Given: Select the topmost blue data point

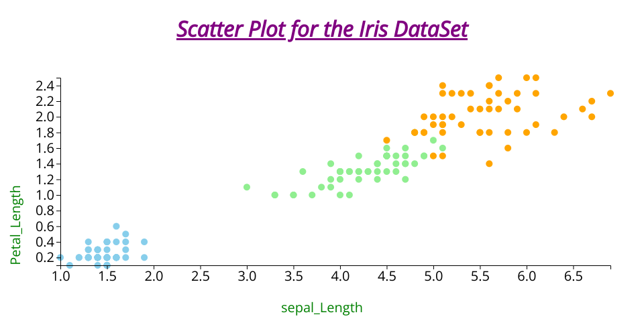Looking at the screenshot, I should 116,226.
